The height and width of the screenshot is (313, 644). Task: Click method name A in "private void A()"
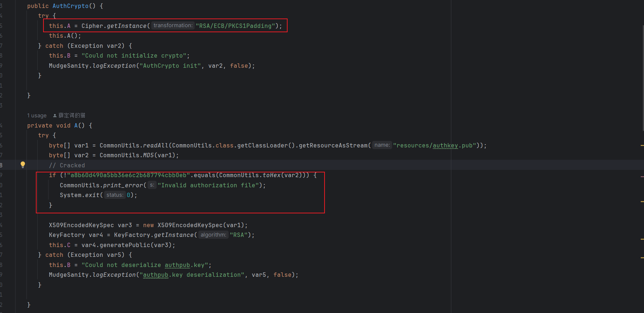click(76, 126)
